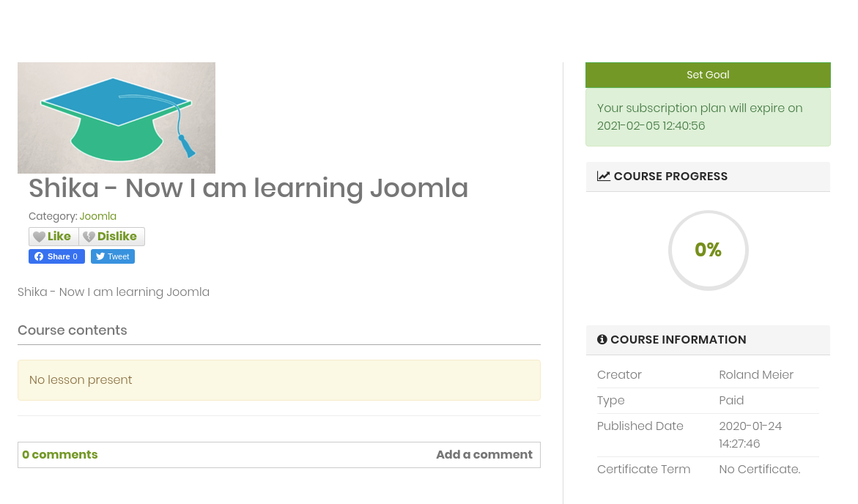
Task: Click the broken heart Dislike icon
Action: tap(89, 237)
